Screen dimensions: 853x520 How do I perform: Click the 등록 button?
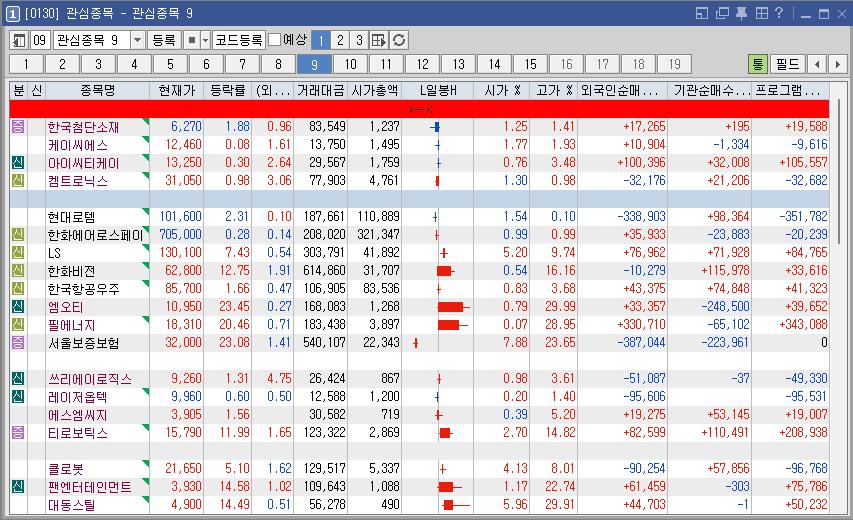point(164,40)
